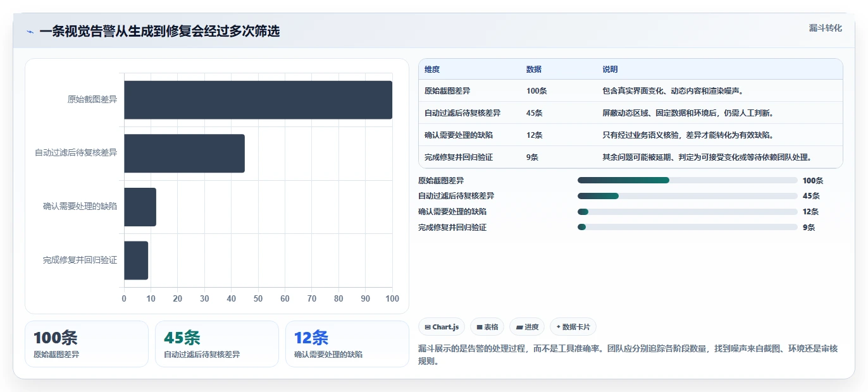Viewport: 868px width, 392px height.
Task: Click the x-axis tick label 100
Action: tap(392, 298)
